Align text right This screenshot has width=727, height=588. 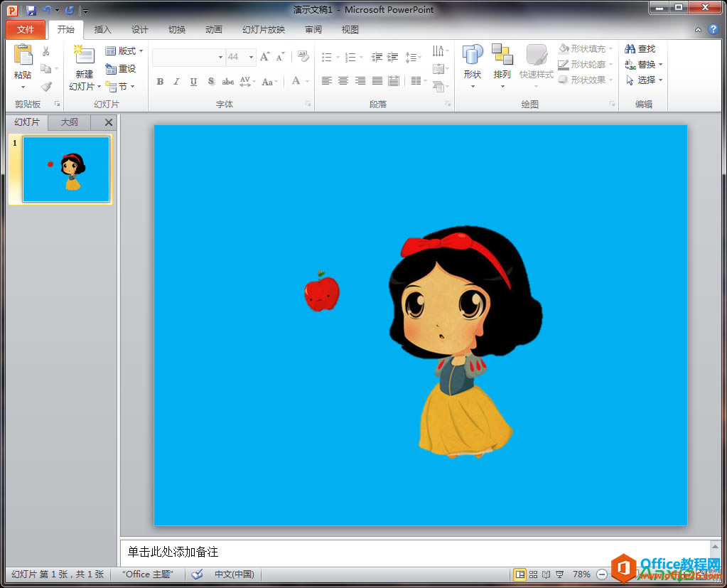[x=360, y=81]
